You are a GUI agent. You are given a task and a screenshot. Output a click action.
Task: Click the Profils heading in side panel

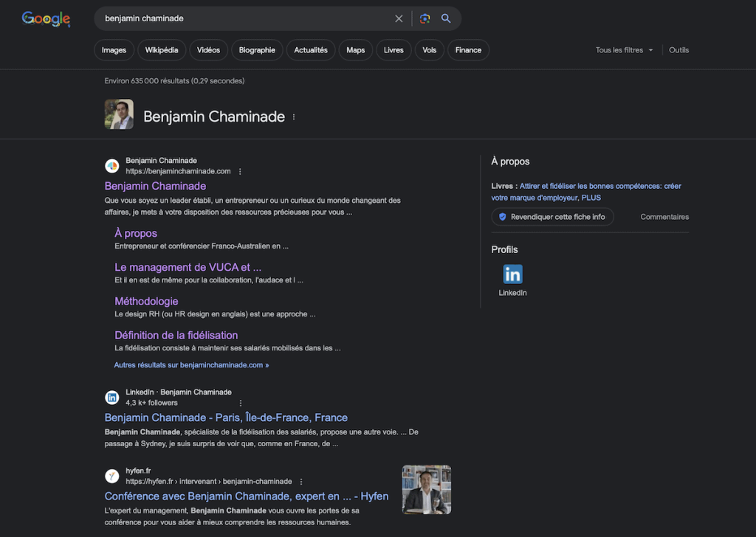(504, 250)
